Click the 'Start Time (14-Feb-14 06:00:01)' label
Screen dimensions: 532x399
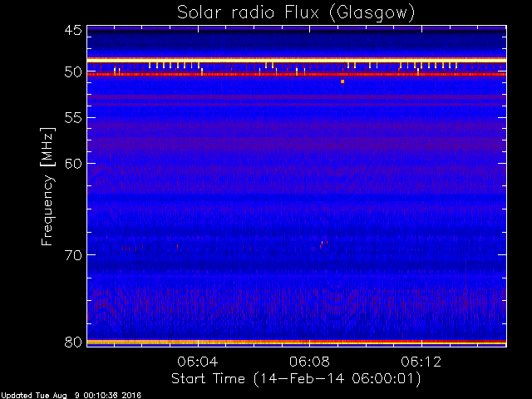coord(296,379)
